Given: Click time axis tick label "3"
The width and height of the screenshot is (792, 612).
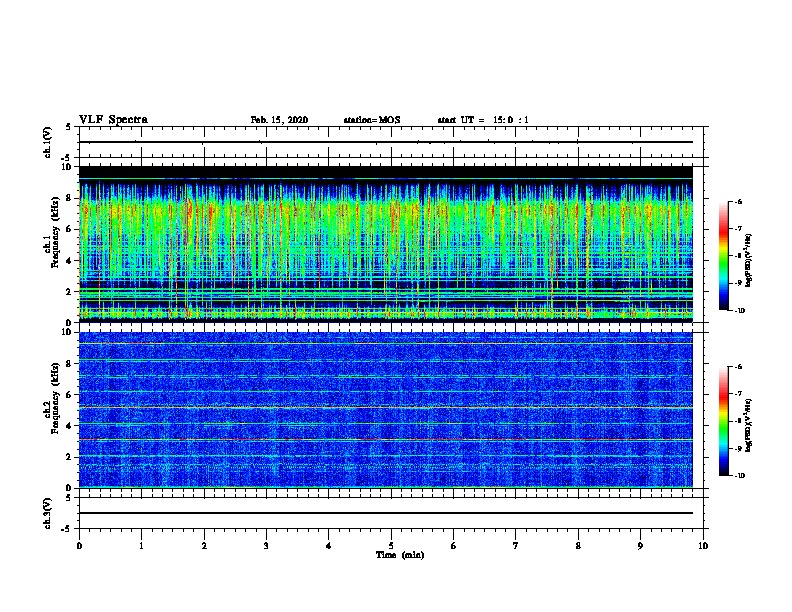Looking at the screenshot, I should (266, 545).
